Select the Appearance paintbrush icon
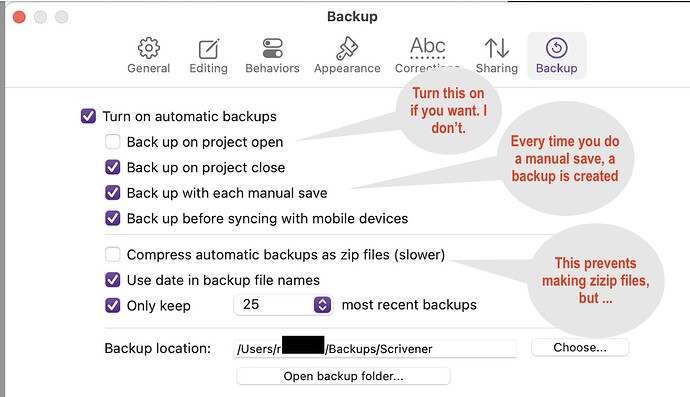Screen dimensions: 690x397 click(347, 48)
